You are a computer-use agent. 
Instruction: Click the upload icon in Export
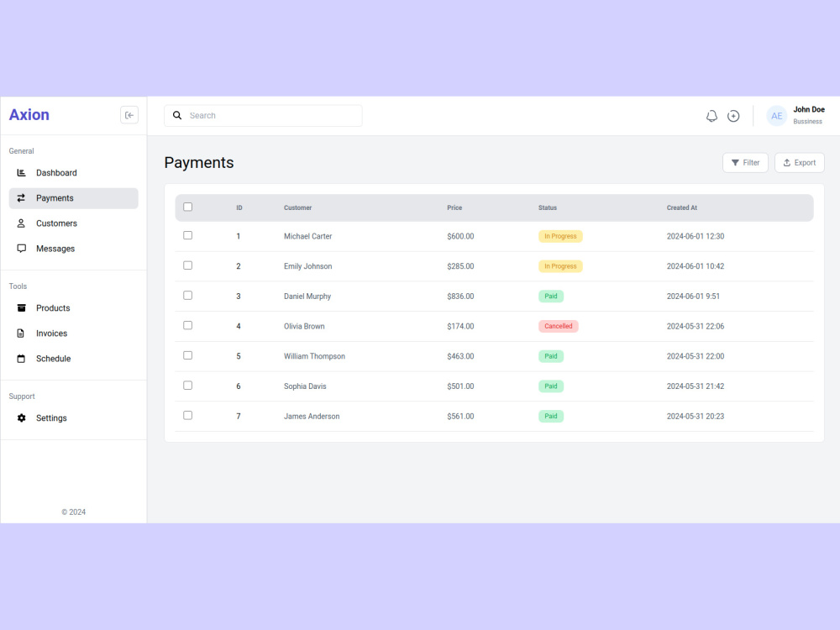(787, 163)
